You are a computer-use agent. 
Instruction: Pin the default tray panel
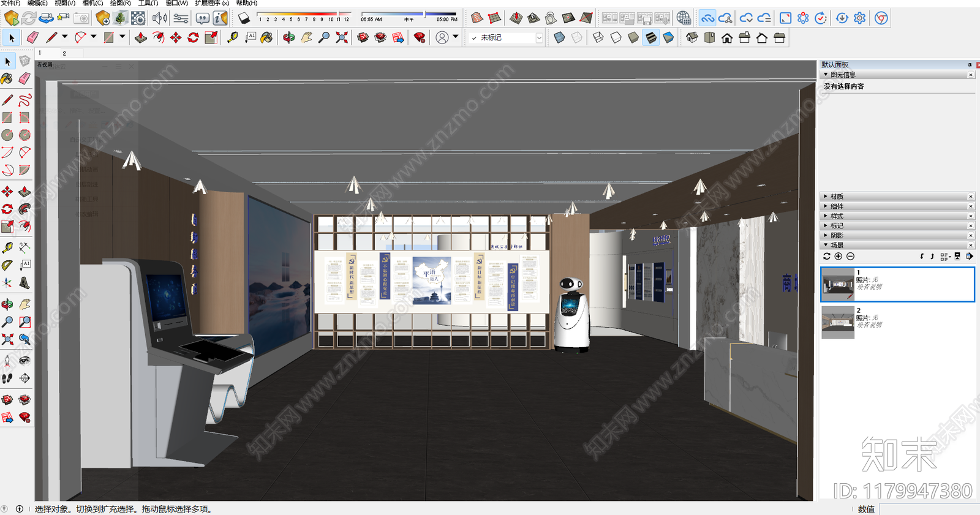tap(970, 65)
